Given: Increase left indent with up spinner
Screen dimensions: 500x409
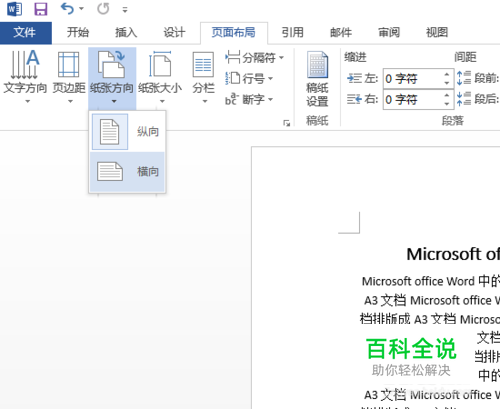Looking at the screenshot, I should click(x=447, y=74).
